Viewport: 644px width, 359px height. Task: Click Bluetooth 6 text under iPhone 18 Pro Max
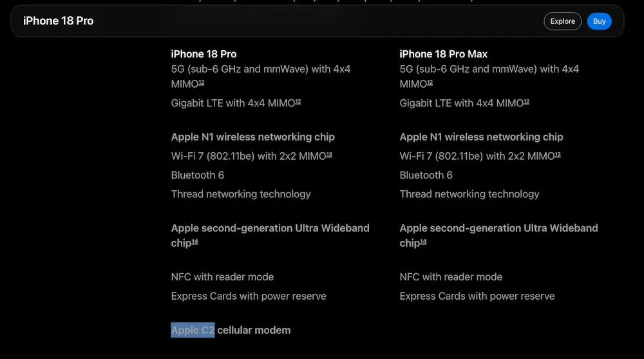coord(426,175)
